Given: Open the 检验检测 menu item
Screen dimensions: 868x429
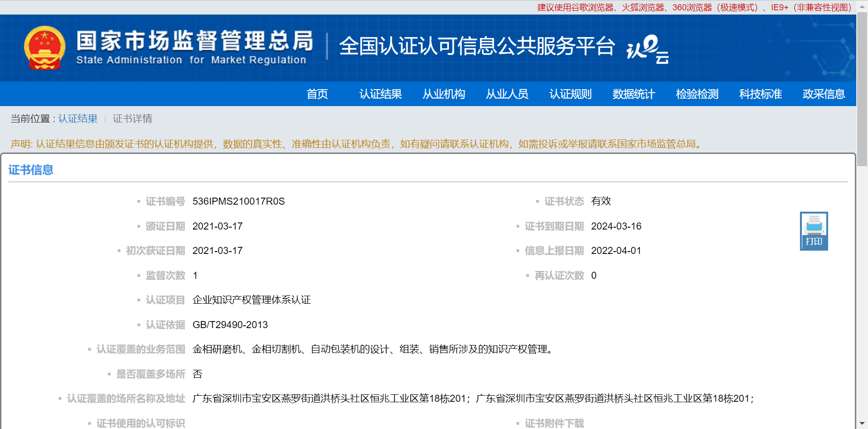Looking at the screenshot, I should tap(697, 94).
